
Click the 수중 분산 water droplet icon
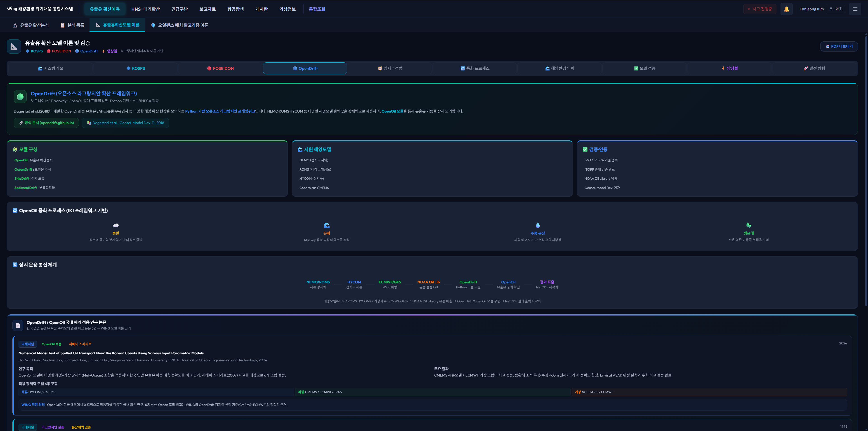[x=538, y=225]
